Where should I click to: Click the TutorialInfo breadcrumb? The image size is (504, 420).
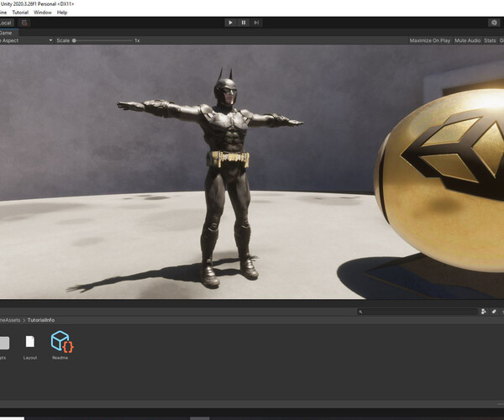point(41,320)
